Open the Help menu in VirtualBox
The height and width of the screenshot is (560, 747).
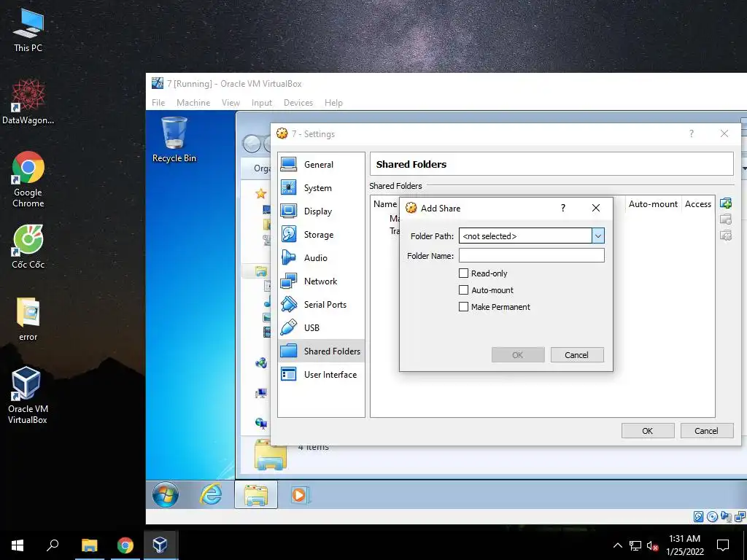(x=333, y=102)
